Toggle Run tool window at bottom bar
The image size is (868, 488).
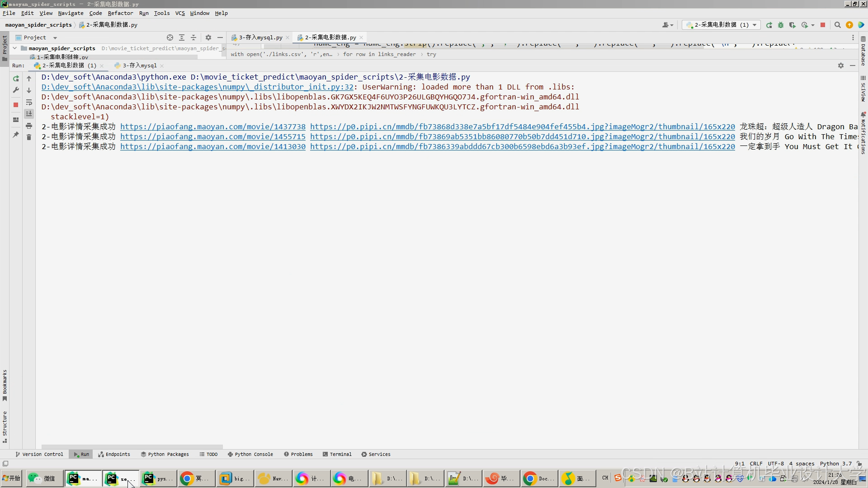[x=81, y=454]
